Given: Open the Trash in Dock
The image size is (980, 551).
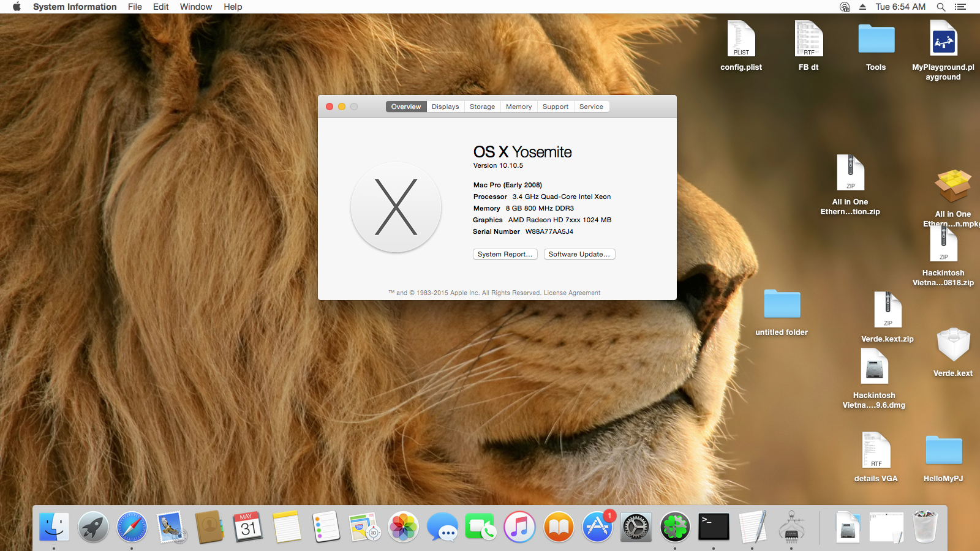Looking at the screenshot, I should click(x=925, y=527).
